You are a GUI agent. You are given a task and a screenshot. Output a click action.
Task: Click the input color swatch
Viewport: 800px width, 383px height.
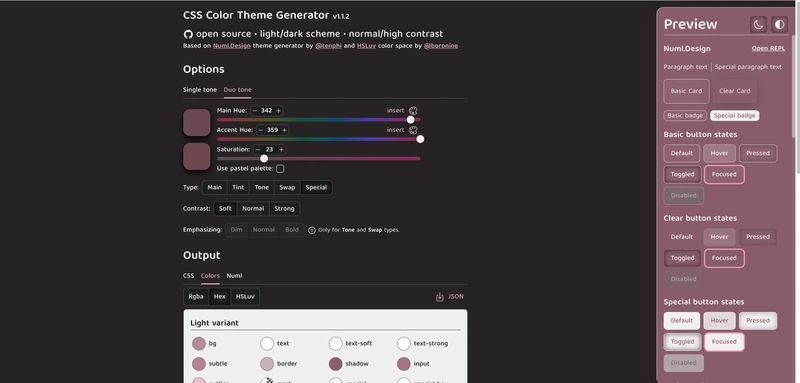(x=404, y=364)
